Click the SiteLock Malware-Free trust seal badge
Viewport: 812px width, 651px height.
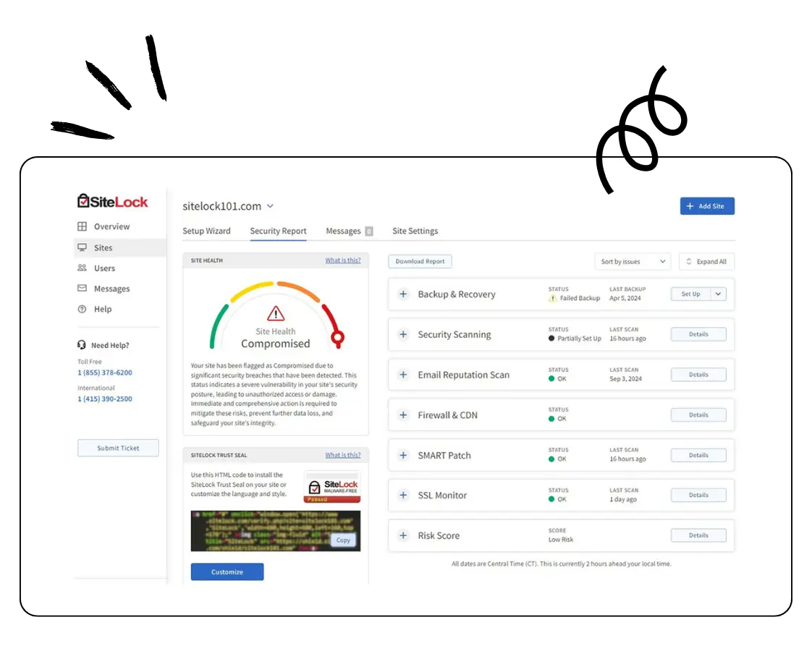[332, 487]
